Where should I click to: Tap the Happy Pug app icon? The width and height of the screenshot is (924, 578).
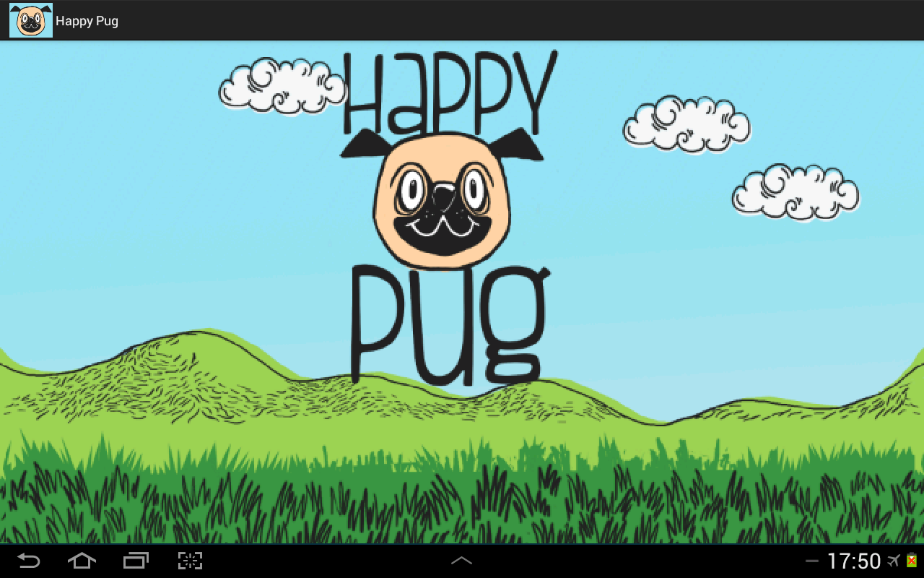pyautogui.click(x=30, y=20)
